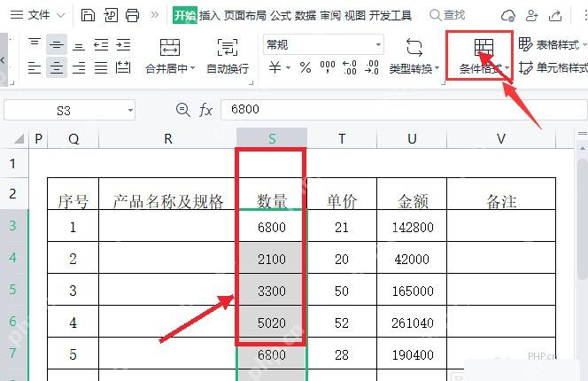The image size is (588, 381).
Task: Click the increase indent icon
Action: (123, 45)
